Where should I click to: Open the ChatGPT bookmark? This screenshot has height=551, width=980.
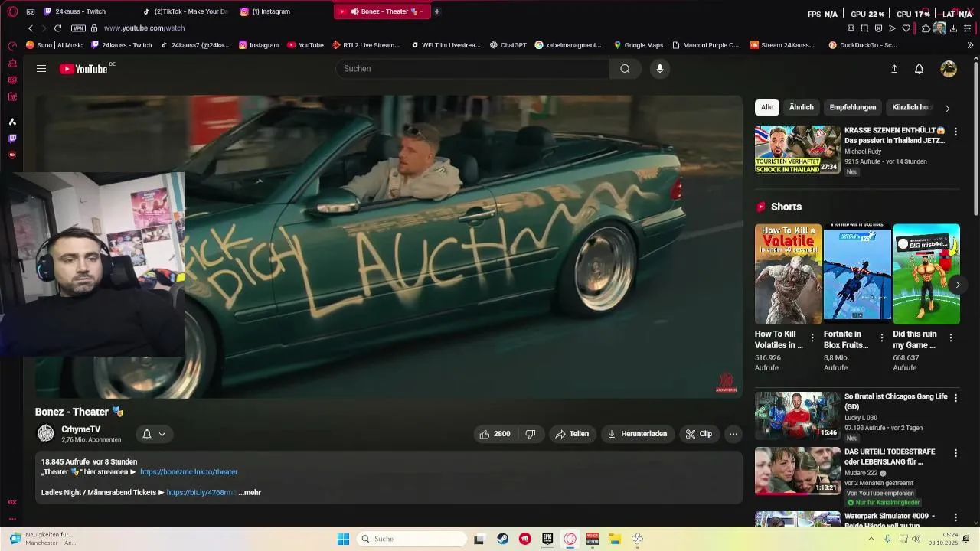508,45
